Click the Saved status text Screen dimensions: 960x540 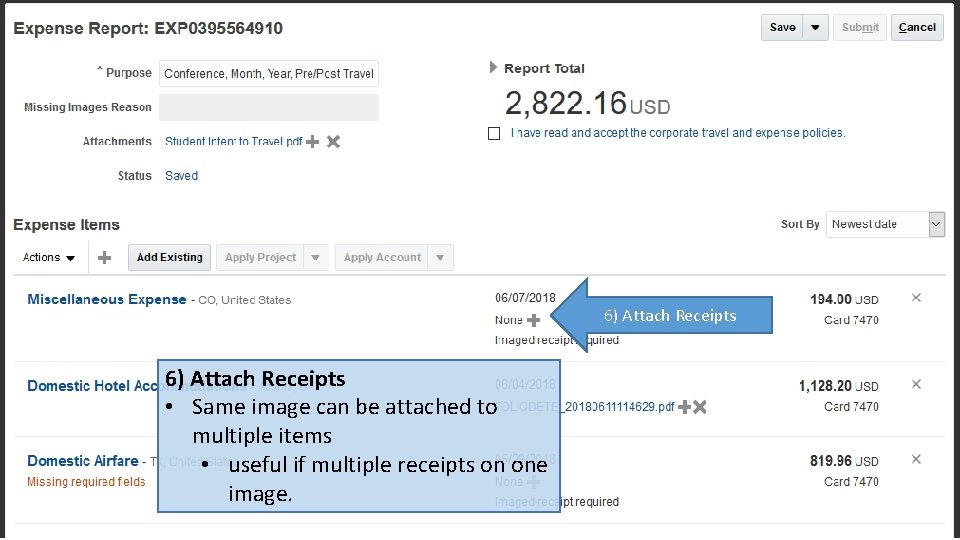pos(181,176)
